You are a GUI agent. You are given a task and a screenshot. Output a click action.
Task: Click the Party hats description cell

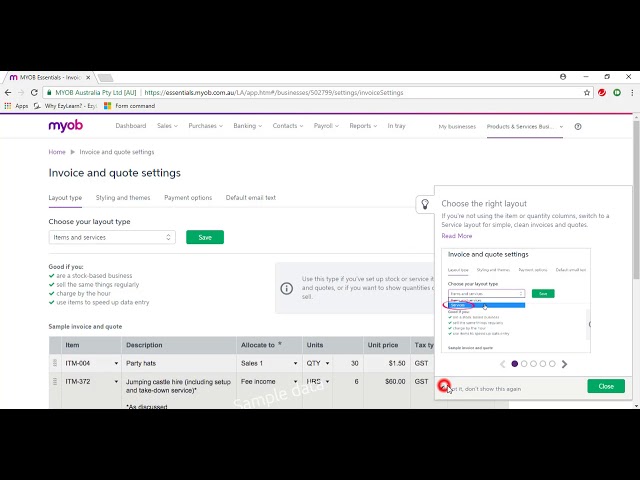[179, 363]
